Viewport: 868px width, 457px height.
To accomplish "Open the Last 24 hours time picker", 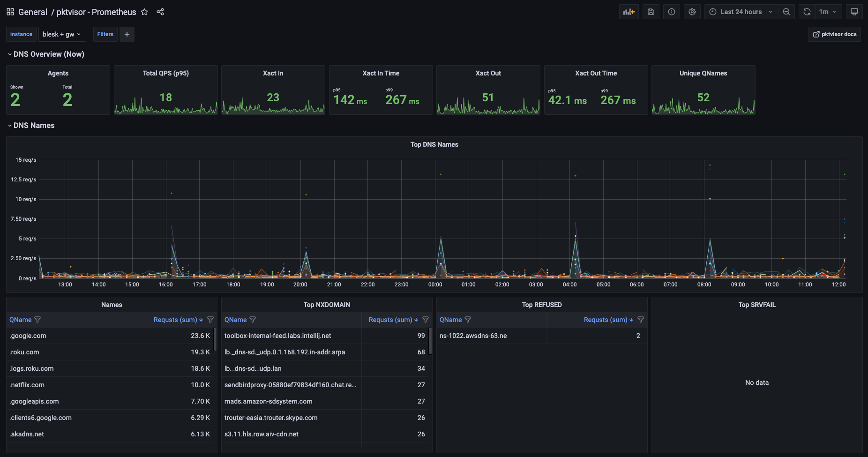I will [x=741, y=12].
